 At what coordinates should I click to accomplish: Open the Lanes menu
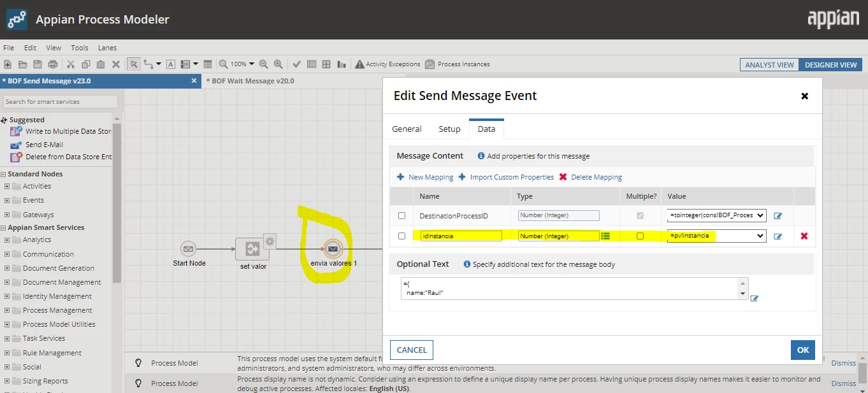coord(107,48)
